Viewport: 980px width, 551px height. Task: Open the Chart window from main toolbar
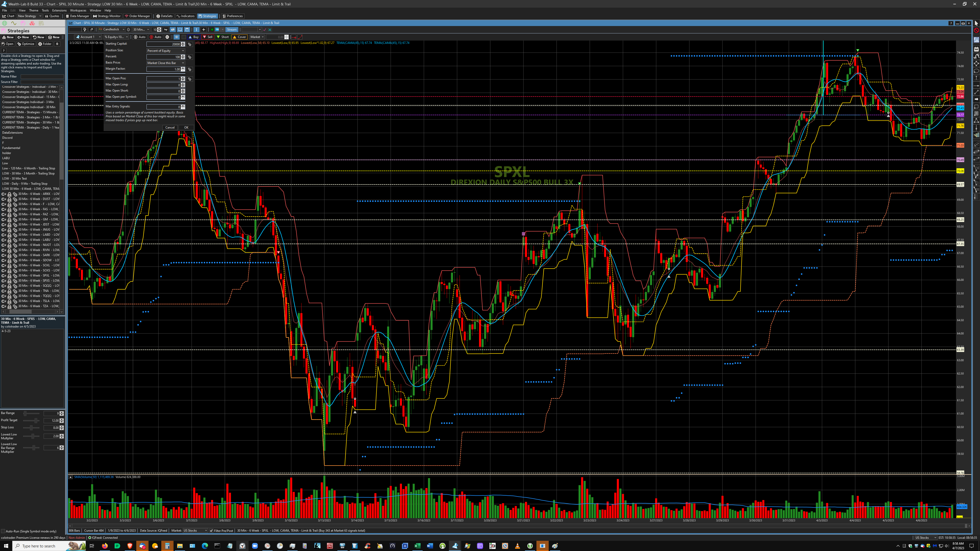pyautogui.click(x=8, y=16)
